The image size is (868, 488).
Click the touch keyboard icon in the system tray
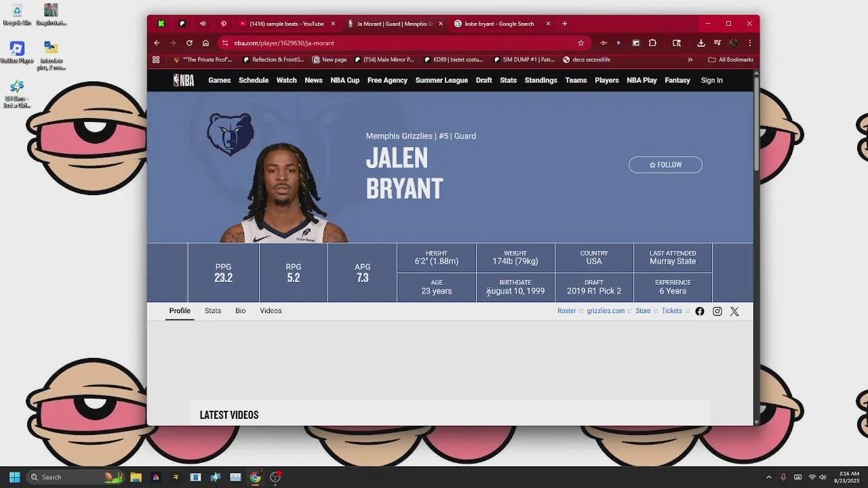797,477
